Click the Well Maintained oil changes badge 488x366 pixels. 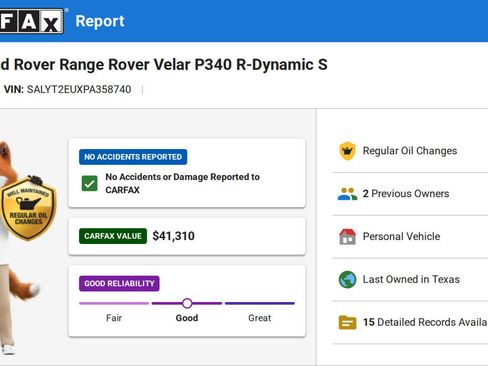28,208
